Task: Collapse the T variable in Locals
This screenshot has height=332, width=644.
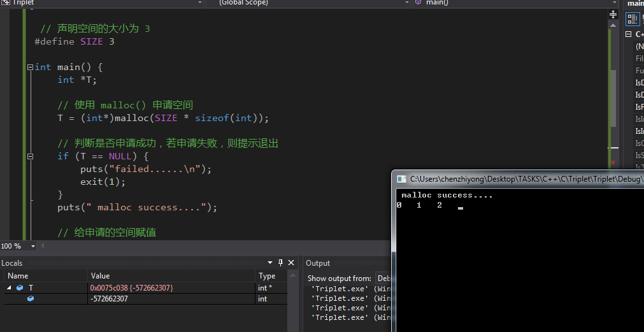Action: 9,288
